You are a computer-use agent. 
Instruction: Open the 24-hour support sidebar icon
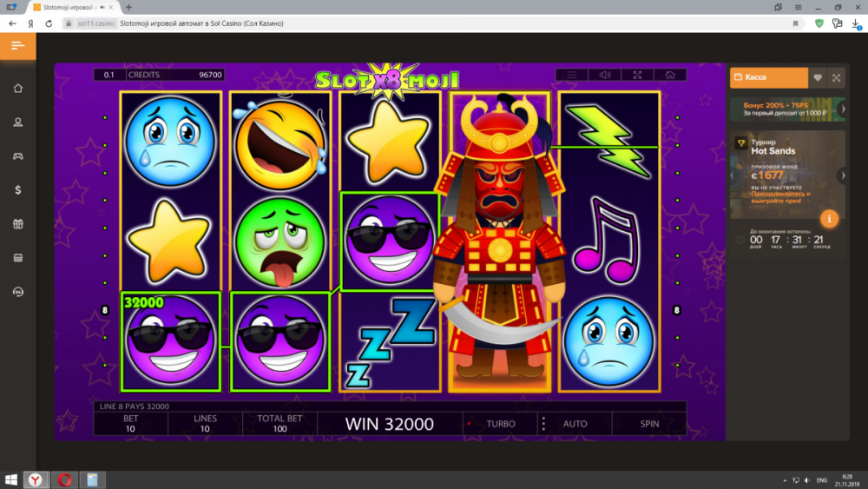coord(17,292)
